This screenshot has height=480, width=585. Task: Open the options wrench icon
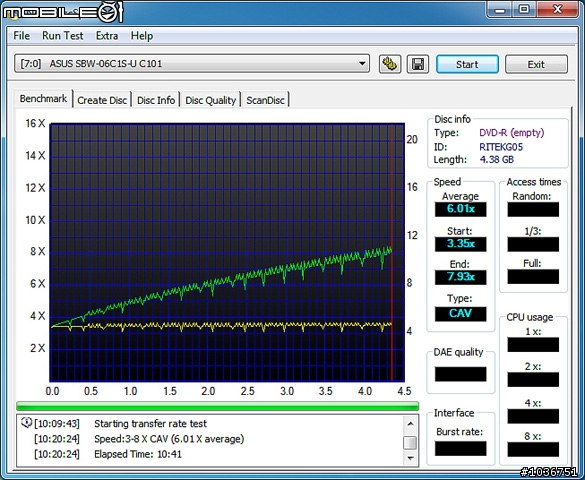click(x=390, y=64)
